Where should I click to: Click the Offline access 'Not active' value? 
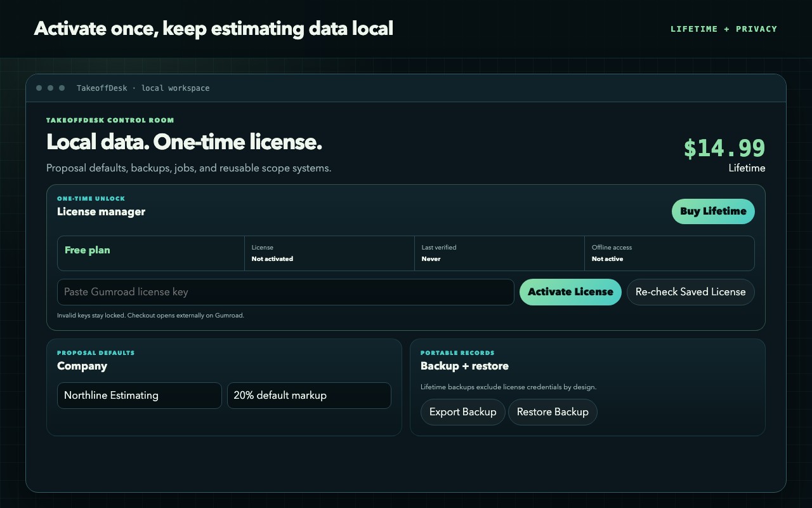point(607,259)
